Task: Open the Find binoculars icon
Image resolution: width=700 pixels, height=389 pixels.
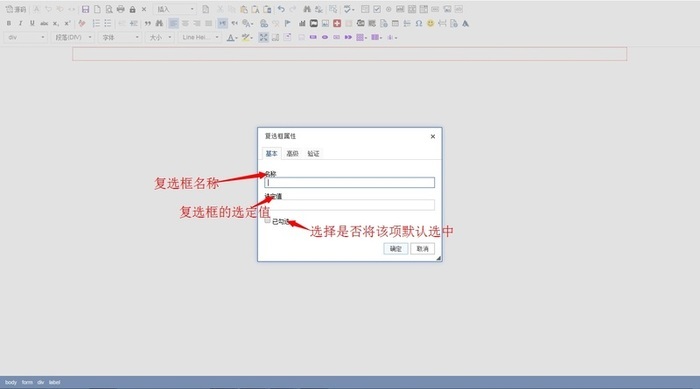Action: [307, 9]
